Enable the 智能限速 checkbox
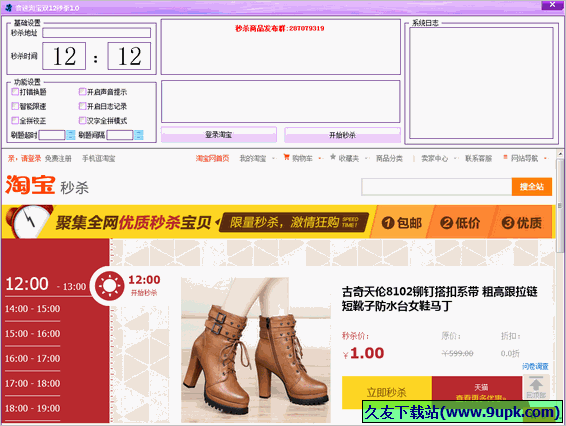The width and height of the screenshot is (566, 426). click(15, 106)
